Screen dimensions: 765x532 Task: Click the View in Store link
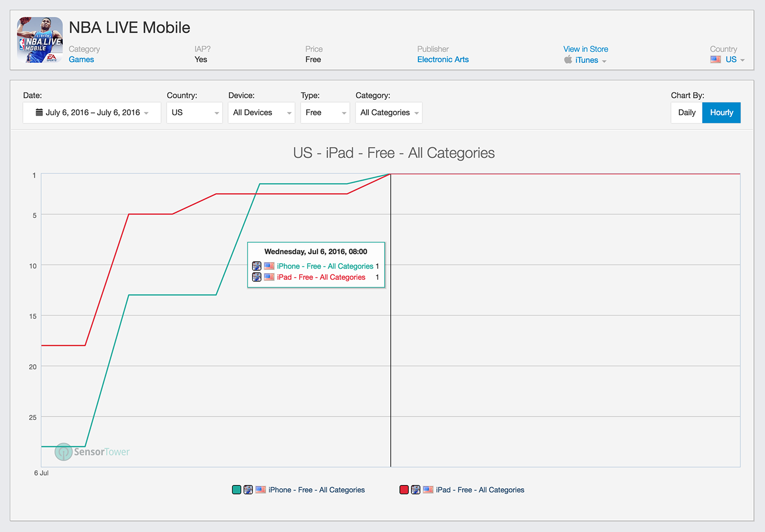click(586, 49)
